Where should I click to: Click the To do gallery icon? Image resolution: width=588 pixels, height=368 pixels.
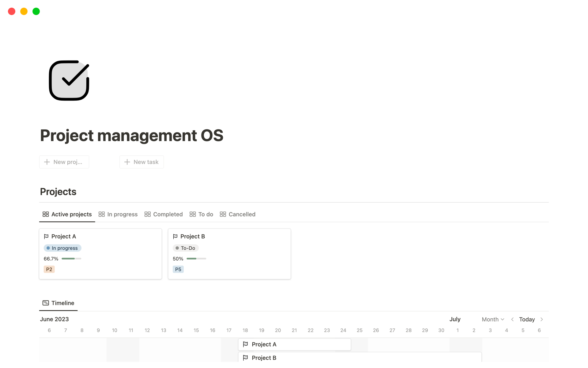[192, 214]
